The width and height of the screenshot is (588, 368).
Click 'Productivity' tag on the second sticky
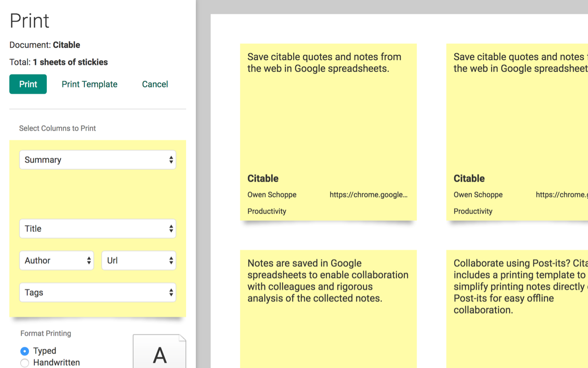473,211
